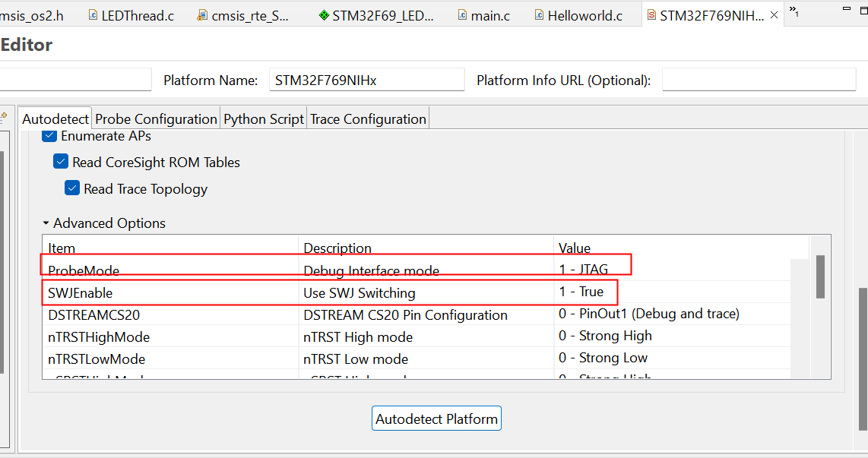
Task: Click the green STM32F69_LED tab icon
Action: [x=324, y=15]
